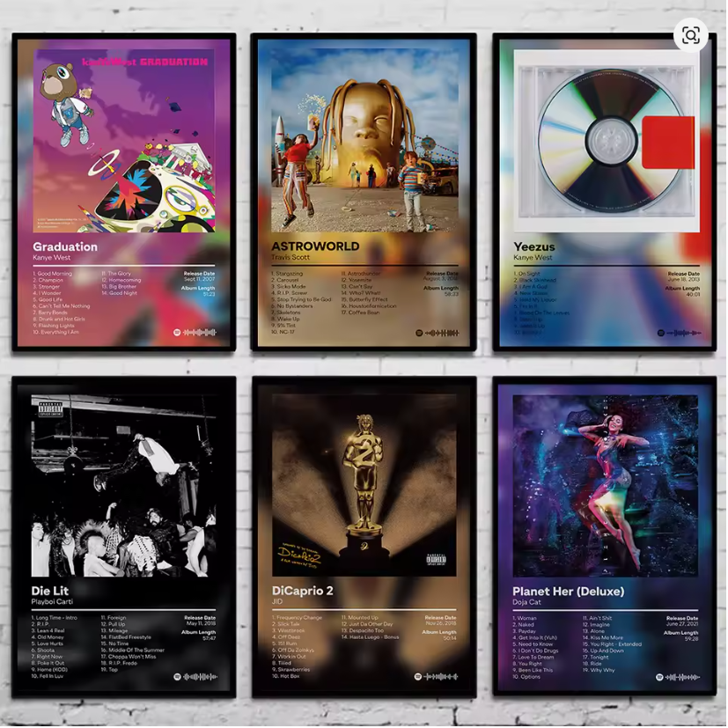This screenshot has width=728, height=728.
Task: Click the "40:01" album length on Yeezus
Action: point(693,294)
